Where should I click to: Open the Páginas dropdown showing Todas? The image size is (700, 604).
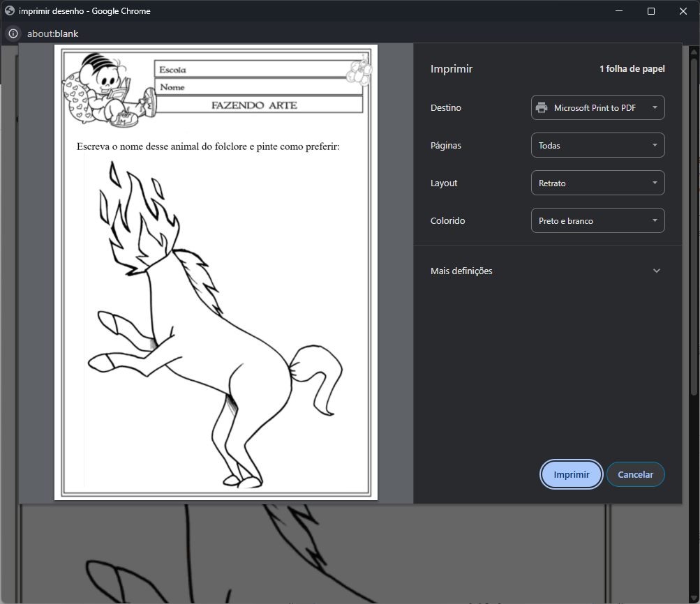(597, 145)
